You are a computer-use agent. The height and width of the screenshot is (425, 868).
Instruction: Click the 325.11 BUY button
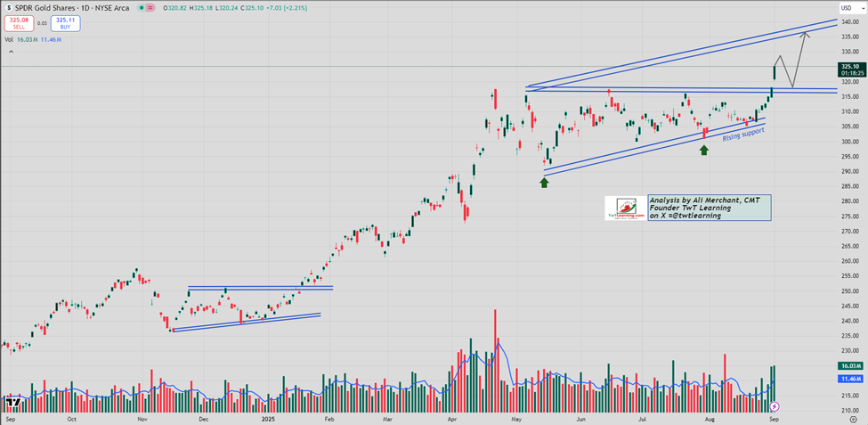click(67, 22)
